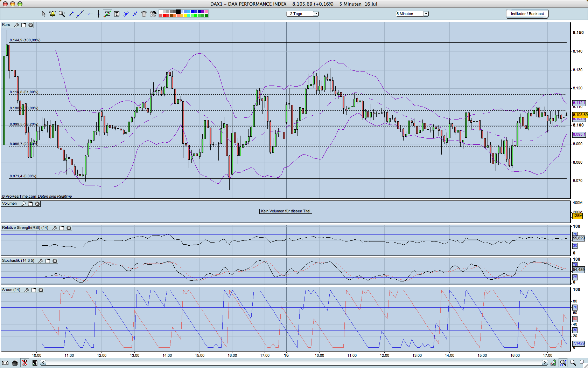Close the Stochastik indicator panel
This screenshot has height=368, width=588.
point(55,261)
